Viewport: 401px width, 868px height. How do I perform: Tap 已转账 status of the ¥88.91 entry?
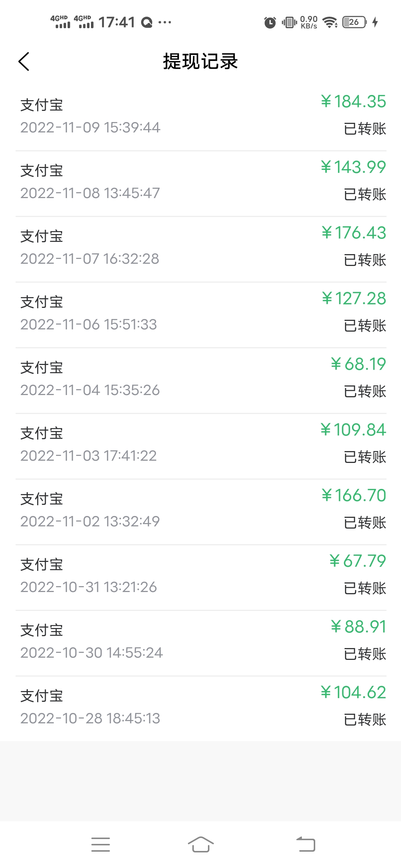click(365, 654)
